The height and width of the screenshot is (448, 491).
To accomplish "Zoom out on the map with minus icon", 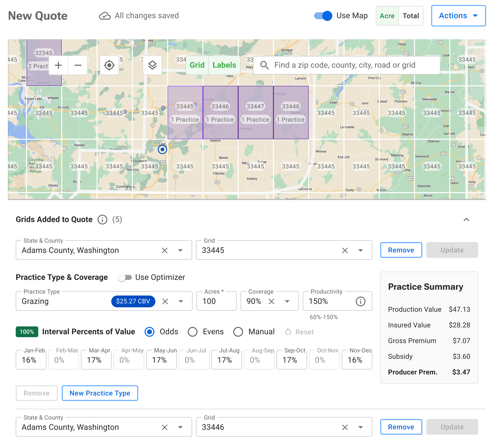I will pos(78,65).
